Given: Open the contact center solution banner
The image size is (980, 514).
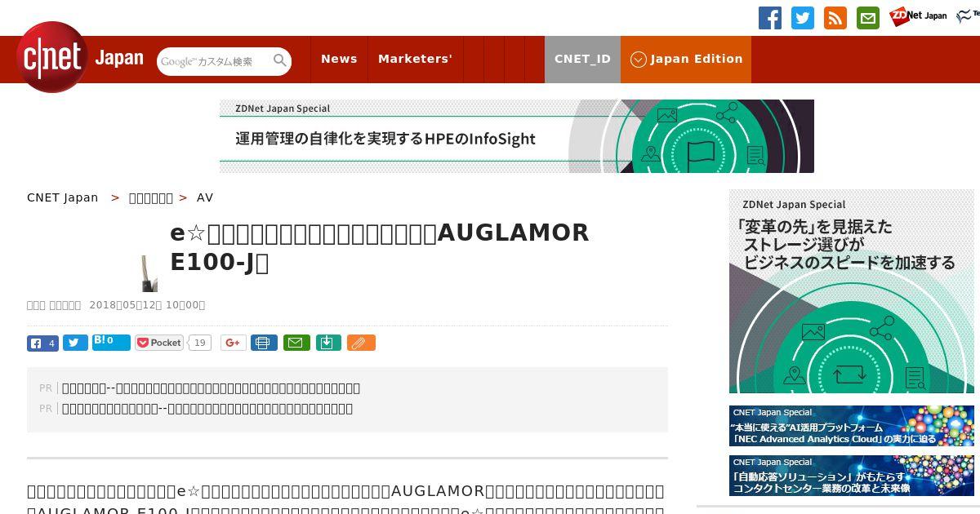Looking at the screenshot, I should (852, 476).
